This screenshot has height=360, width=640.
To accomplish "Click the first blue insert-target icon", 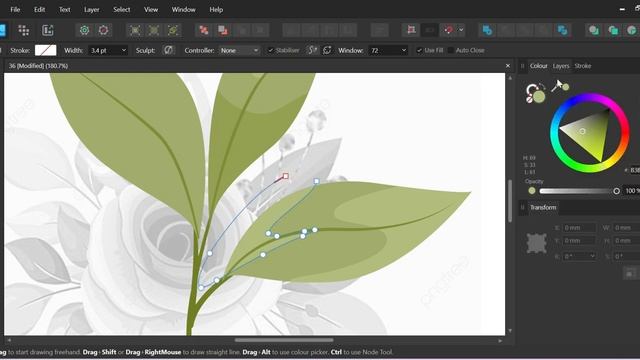I will pyautogui.click(x=487, y=30).
